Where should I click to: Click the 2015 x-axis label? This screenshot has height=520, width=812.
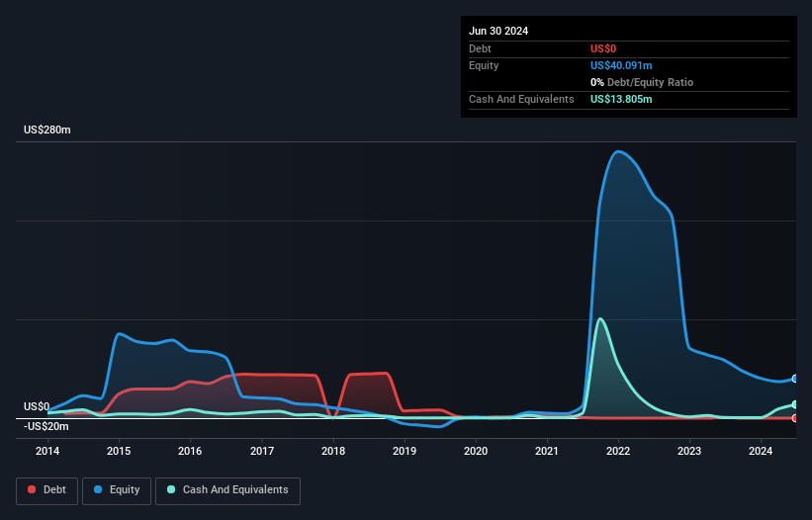(119, 451)
